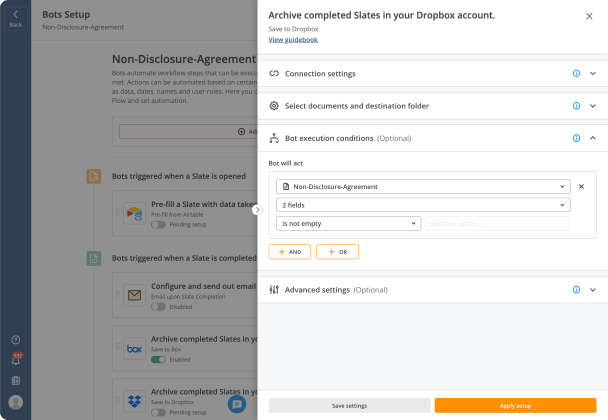Click the Slate opened trigger icon
The image size is (608, 420).
click(x=93, y=176)
